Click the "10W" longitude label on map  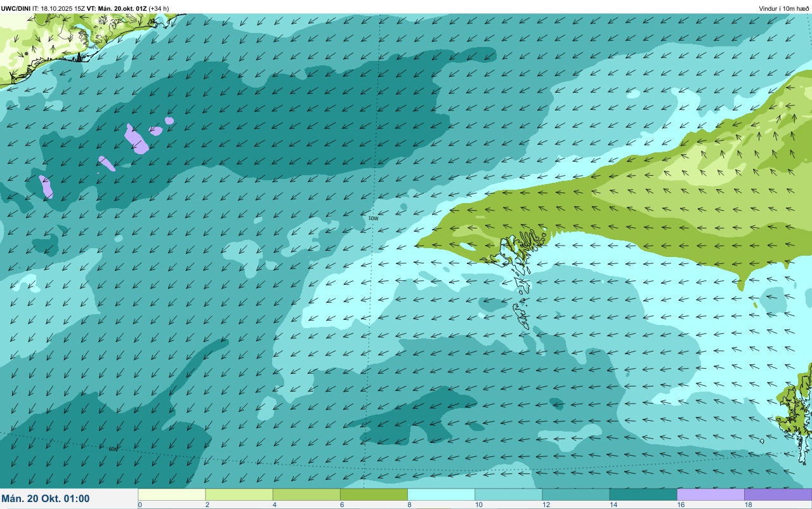click(374, 218)
